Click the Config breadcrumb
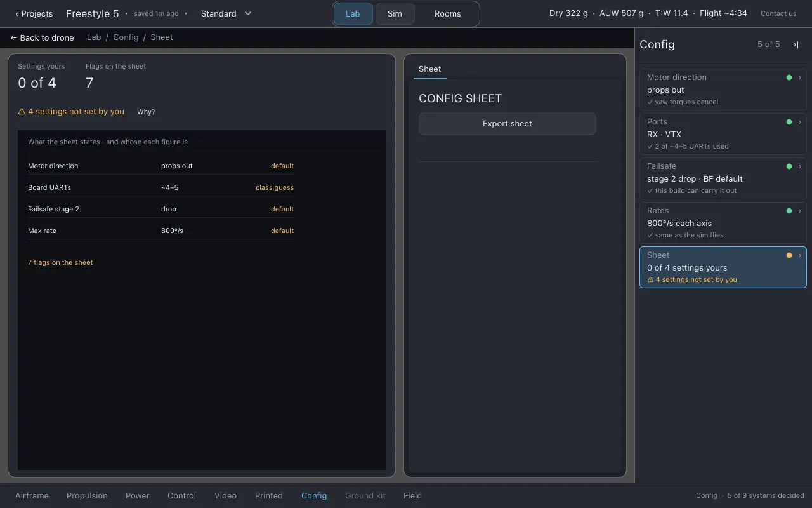Screen dimensions: 812x508 point(126,37)
